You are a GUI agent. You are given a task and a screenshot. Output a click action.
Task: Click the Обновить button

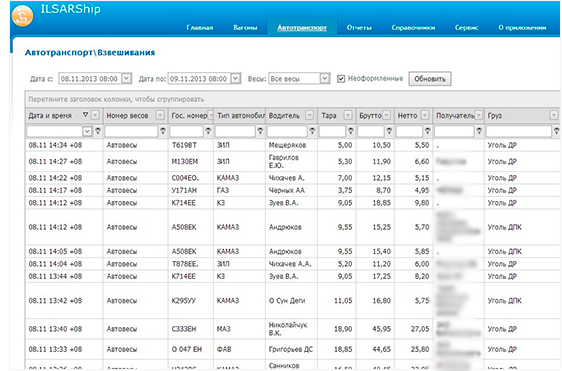[430, 79]
